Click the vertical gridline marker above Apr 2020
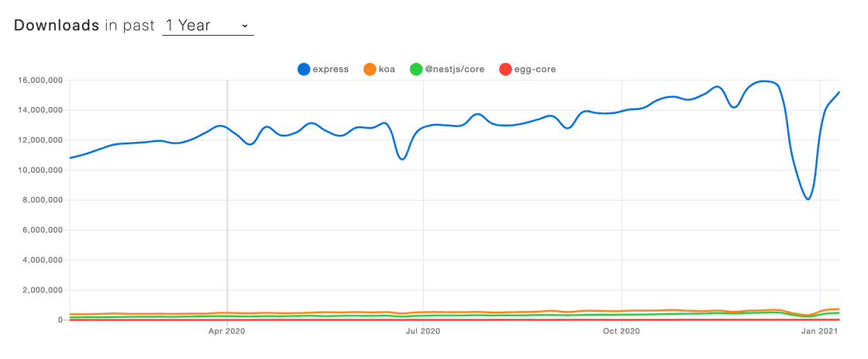This screenshot has height=359, width=868. point(227,194)
